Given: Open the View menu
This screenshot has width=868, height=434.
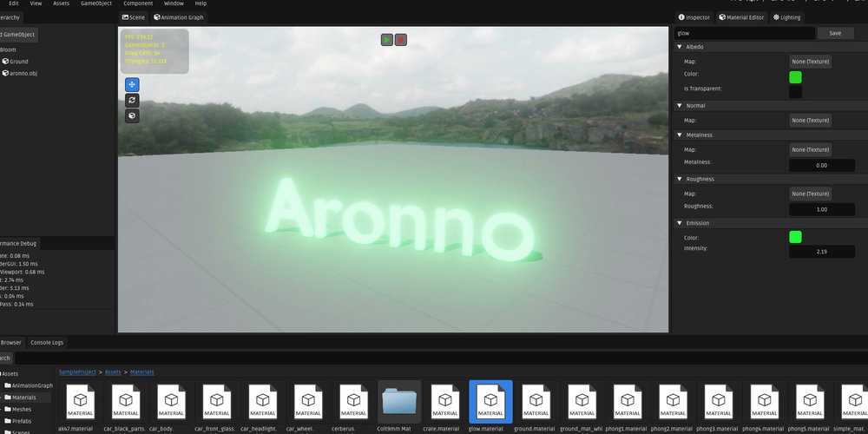Looking at the screenshot, I should tap(36, 3).
